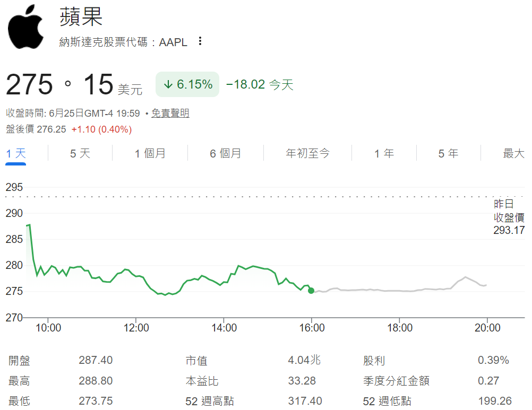532x410 pixels.
Task: Click the 16:00 time axis label
Action: click(312, 328)
